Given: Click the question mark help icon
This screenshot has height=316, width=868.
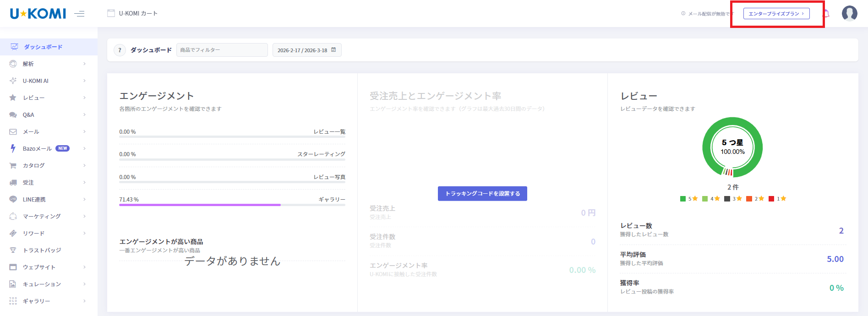Looking at the screenshot, I should coord(120,50).
